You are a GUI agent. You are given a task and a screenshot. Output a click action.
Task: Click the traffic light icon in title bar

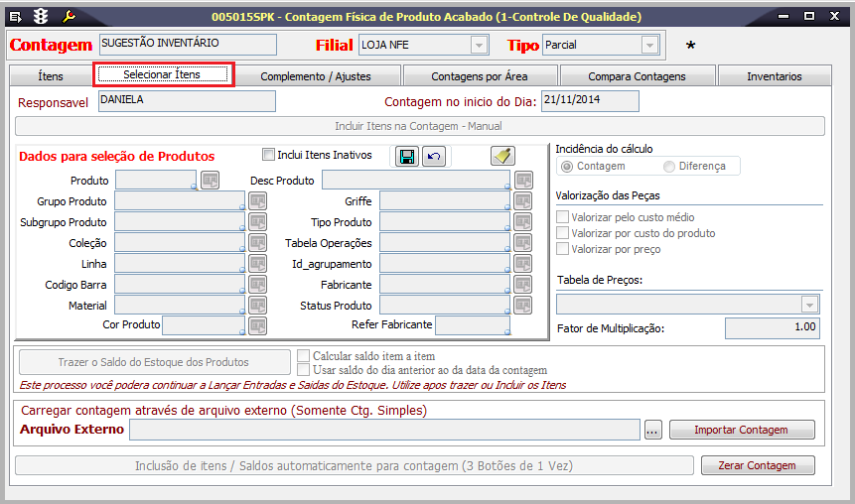pyautogui.click(x=41, y=17)
